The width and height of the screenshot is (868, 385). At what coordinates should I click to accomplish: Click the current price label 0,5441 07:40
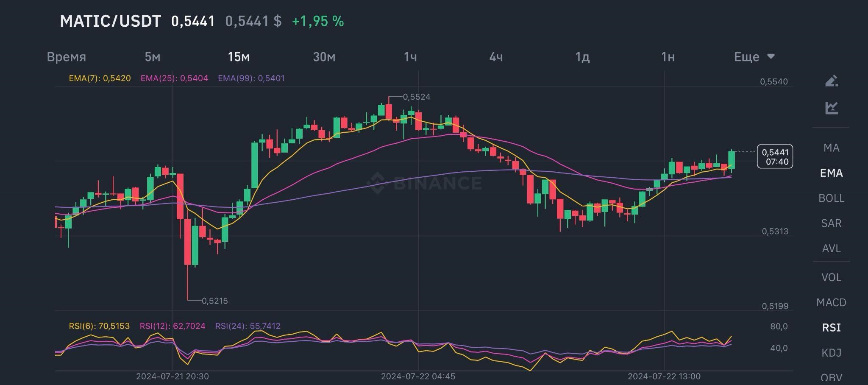coord(775,156)
